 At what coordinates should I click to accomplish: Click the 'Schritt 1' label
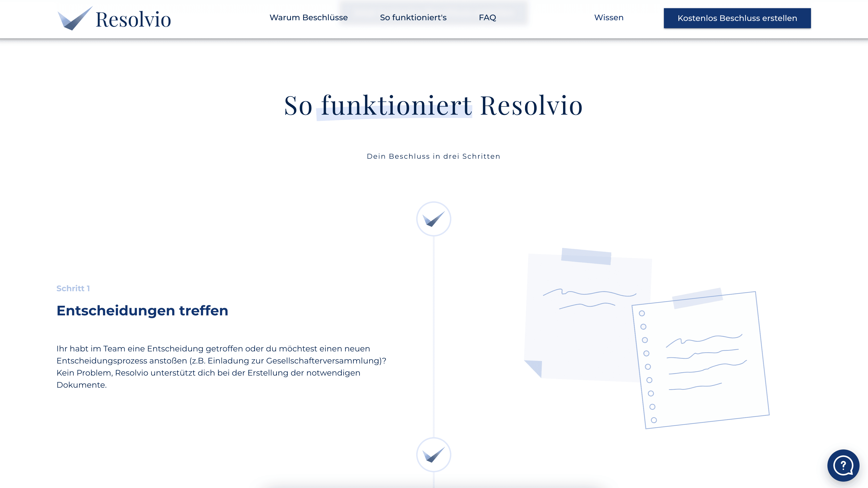coord(73,288)
